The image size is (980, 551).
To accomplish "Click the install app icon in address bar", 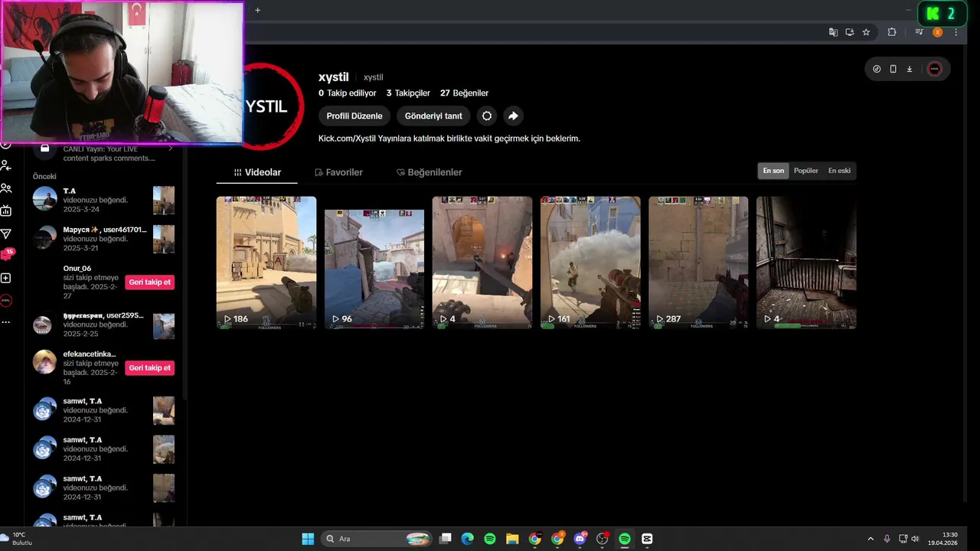I will (850, 32).
